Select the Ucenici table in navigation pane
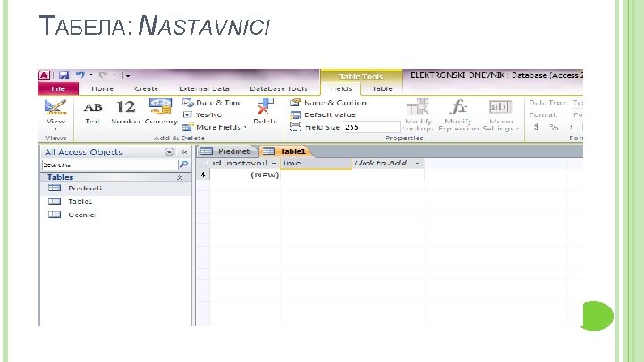The image size is (644, 362). [x=115, y=215]
